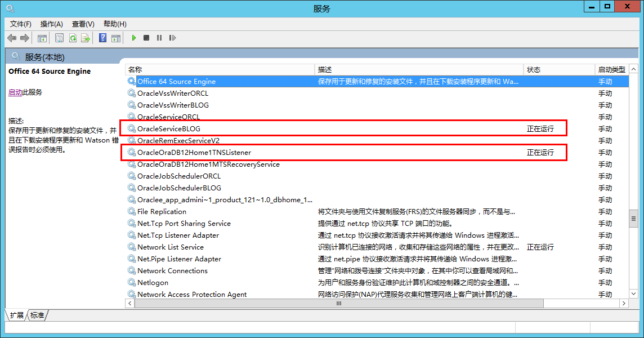Open the 查看(V) menu
Viewport: 644px width, 338px height.
(83, 24)
